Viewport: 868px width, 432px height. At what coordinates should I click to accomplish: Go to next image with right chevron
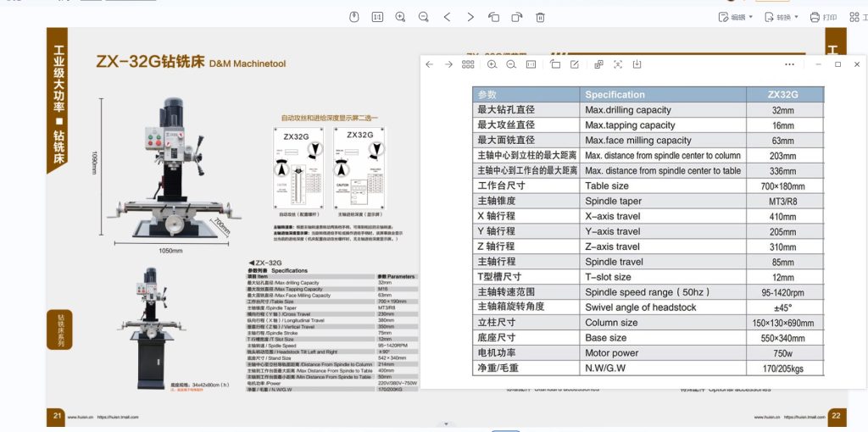(470, 17)
